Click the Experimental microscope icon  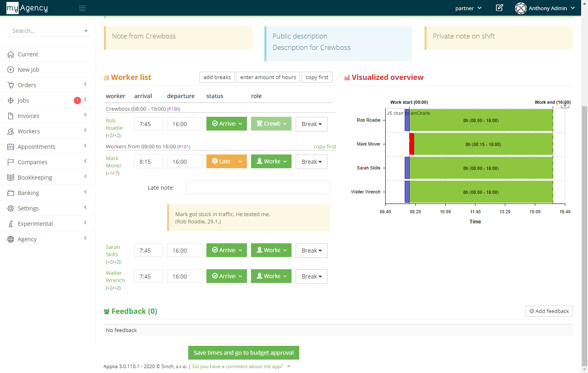click(11, 224)
